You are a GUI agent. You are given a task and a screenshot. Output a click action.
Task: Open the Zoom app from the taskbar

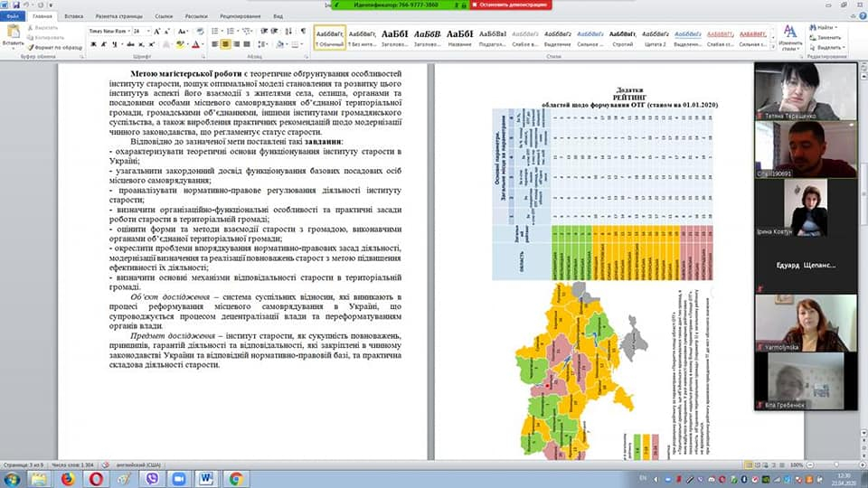coord(178,478)
